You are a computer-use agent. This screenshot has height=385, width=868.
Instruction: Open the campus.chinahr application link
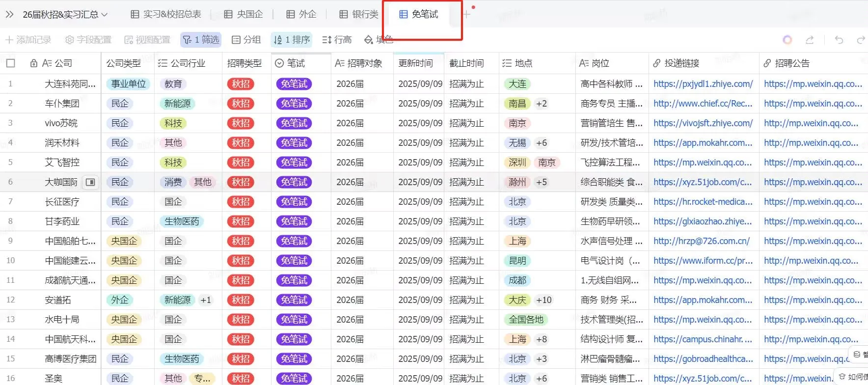703,339
